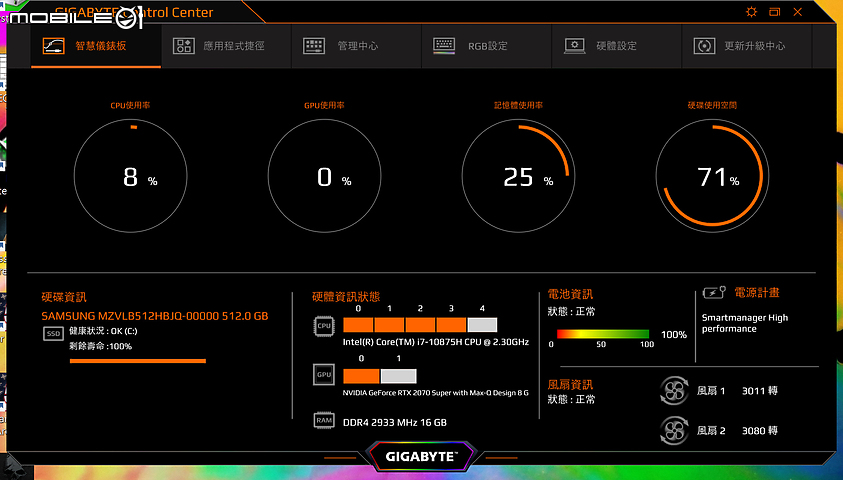Click the dashboard gauge icon
Viewport: 843px width, 480px height.
point(54,46)
